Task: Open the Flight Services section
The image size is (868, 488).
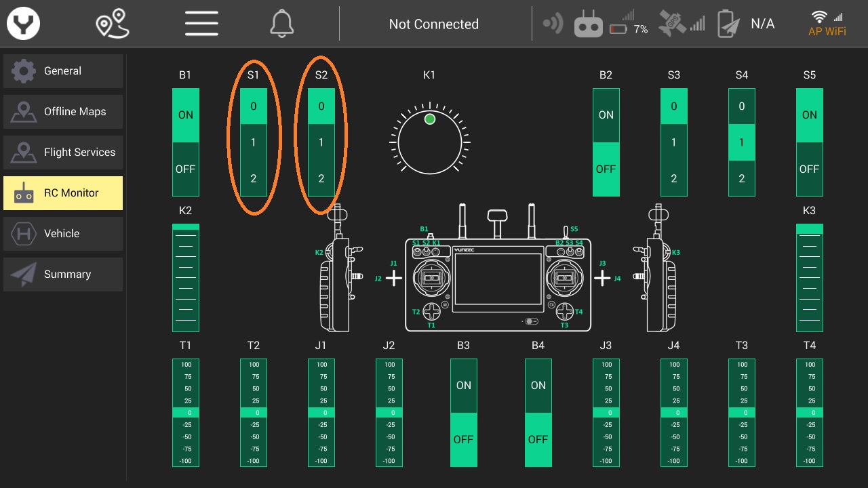Action: (x=63, y=152)
